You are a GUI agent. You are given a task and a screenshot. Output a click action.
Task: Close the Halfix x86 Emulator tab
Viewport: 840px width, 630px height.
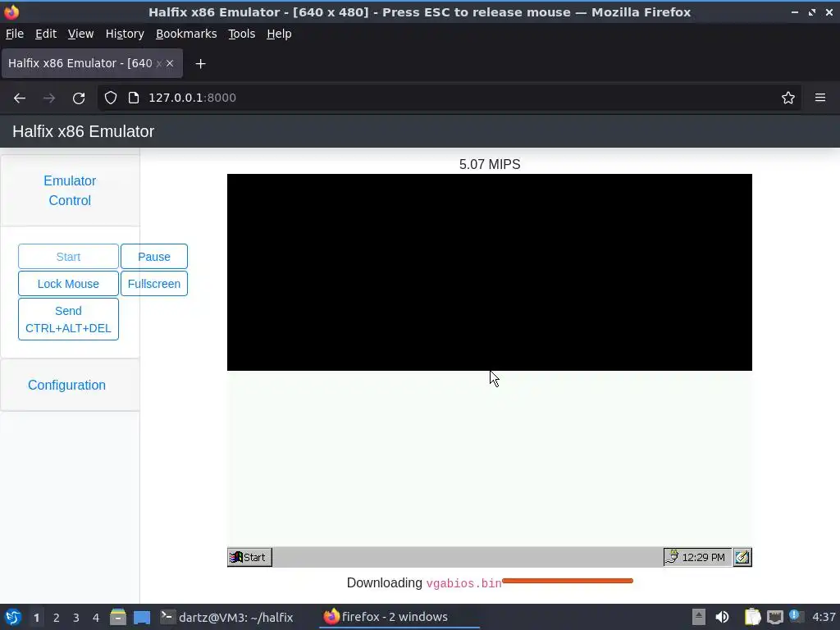(x=170, y=63)
